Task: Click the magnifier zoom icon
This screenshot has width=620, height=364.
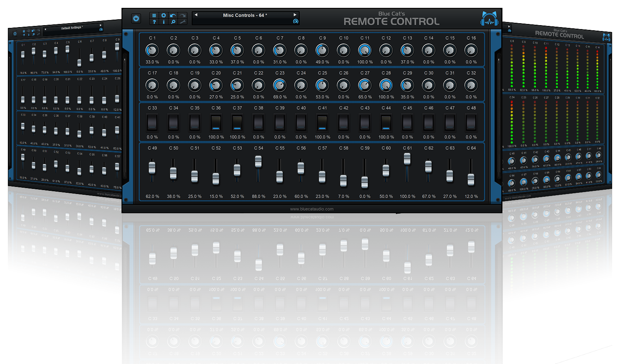Action: tap(173, 22)
